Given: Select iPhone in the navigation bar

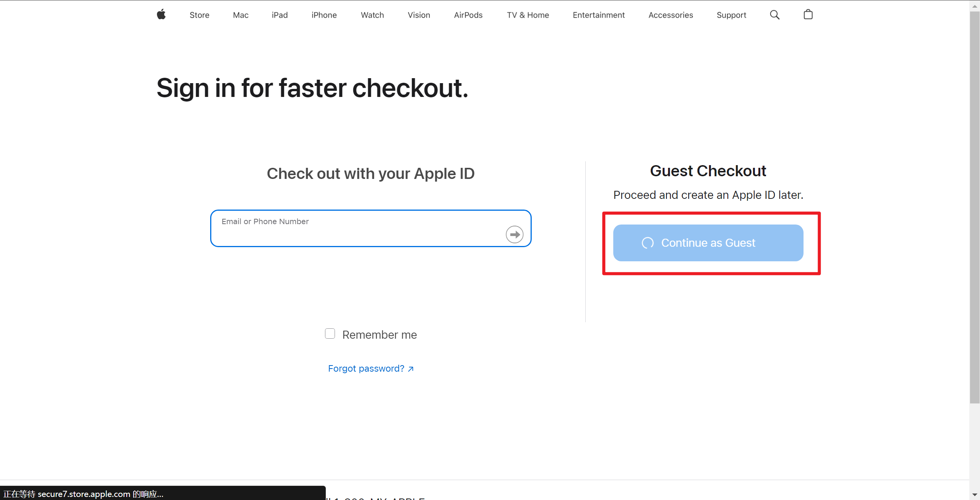Looking at the screenshot, I should (x=324, y=15).
